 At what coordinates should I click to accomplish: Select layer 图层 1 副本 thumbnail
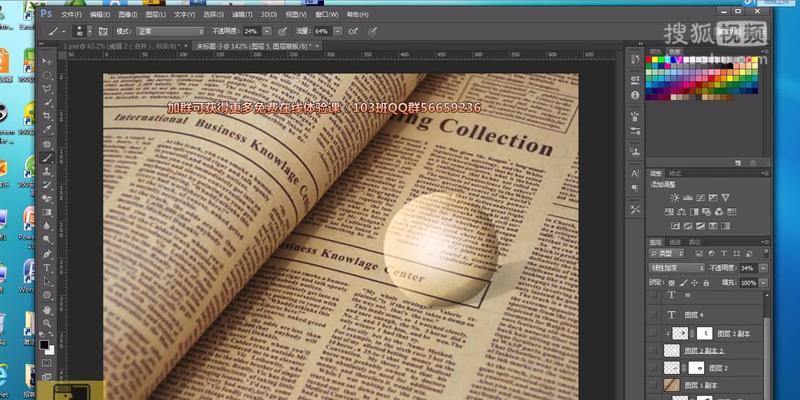click(x=671, y=385)
